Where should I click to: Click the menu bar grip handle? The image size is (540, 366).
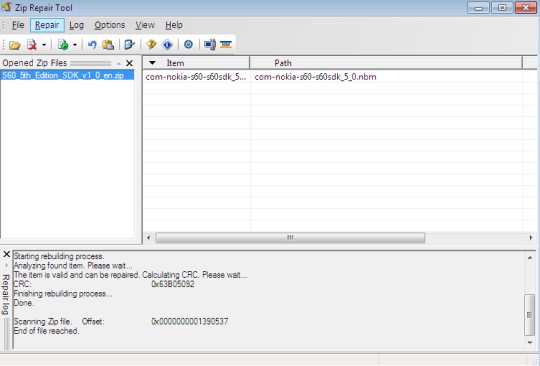4,25
